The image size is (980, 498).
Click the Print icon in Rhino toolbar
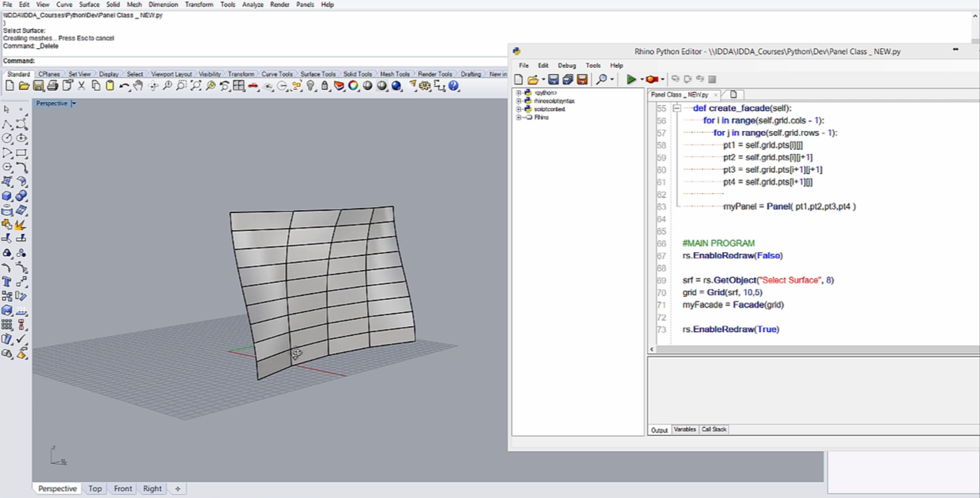click(53, 86)
